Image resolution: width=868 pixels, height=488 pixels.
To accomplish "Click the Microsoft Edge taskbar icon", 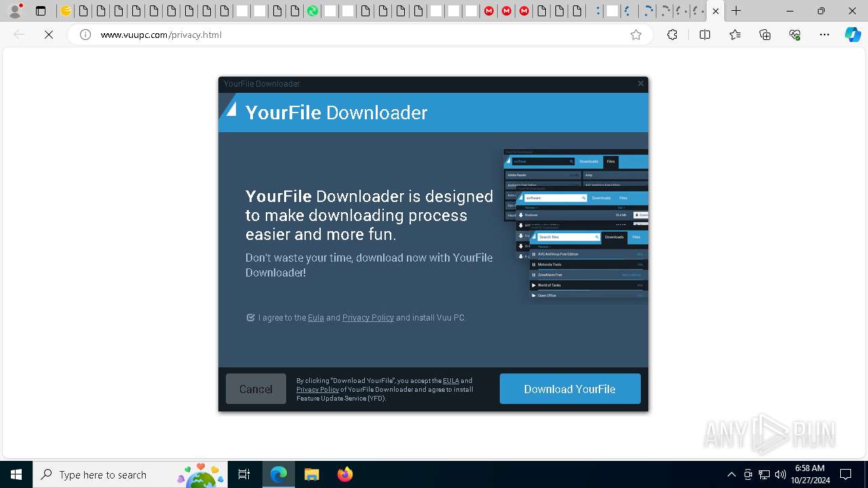I will (x=279, y=474).
